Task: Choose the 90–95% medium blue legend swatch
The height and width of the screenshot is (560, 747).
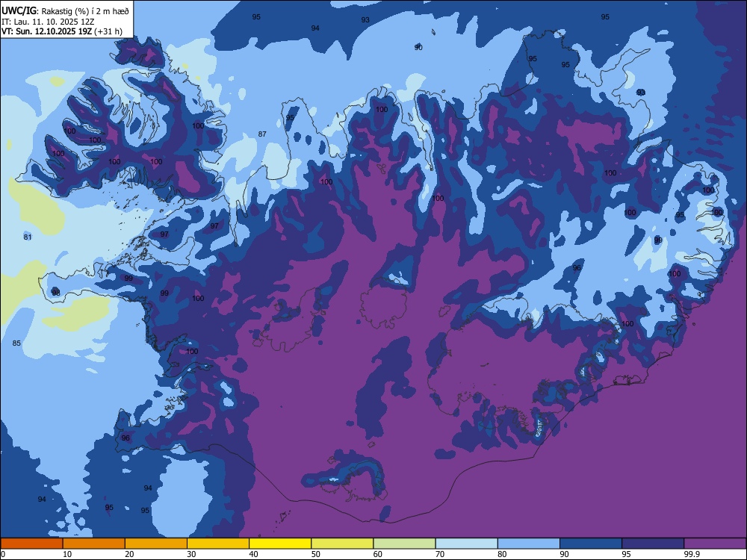Action: click(591, 544)
